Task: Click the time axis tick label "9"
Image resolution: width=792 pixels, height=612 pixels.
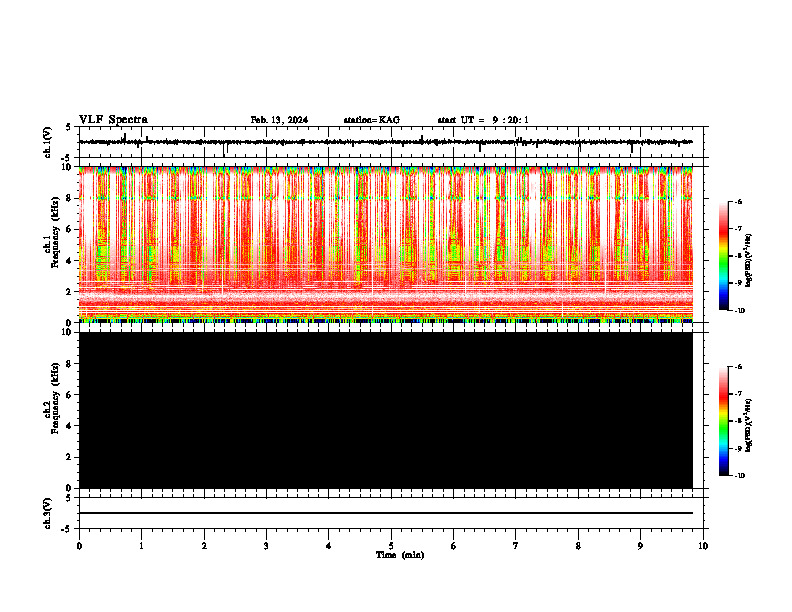Action: 640,546
